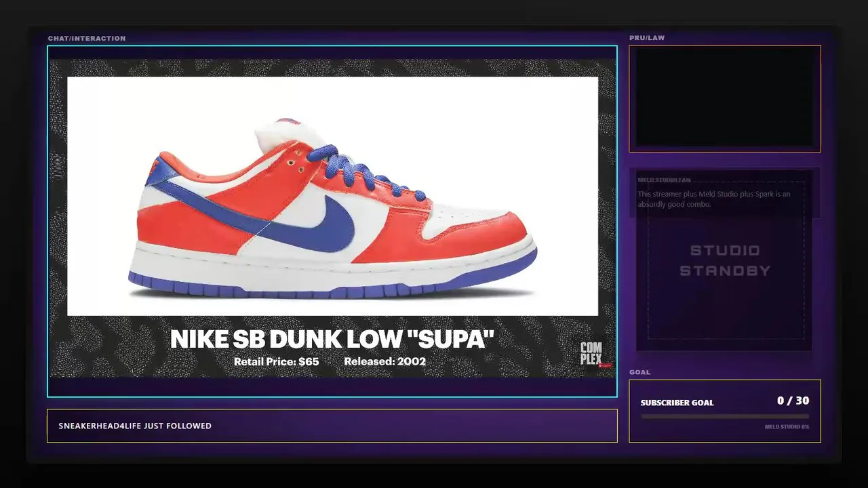The image size is (868, 488).
Task: Click the "0 / 30" goal counter
Action: click(793, 401)
